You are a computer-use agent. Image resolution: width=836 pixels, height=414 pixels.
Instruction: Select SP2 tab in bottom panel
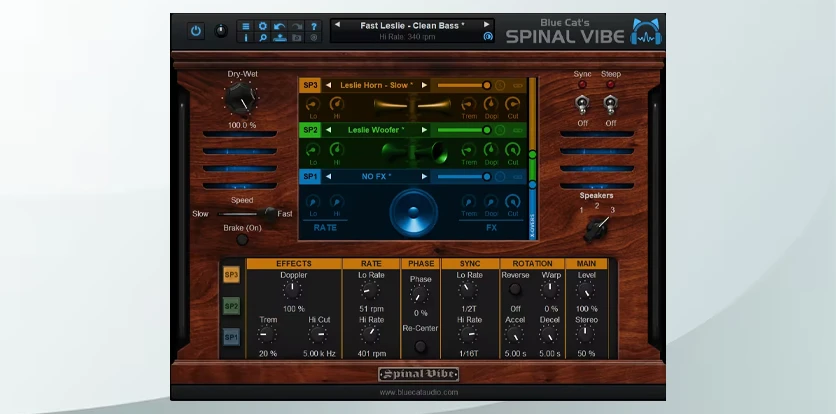(231, 306)
